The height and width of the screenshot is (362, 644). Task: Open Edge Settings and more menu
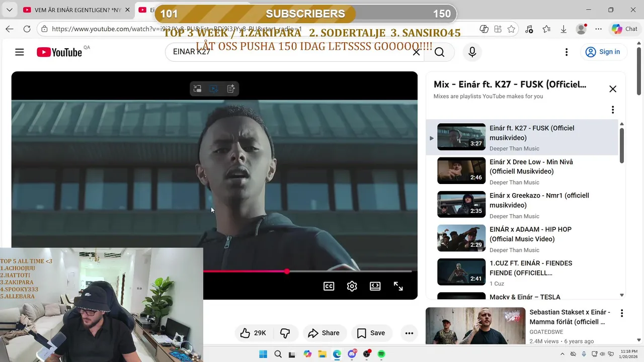coord(598,29)
